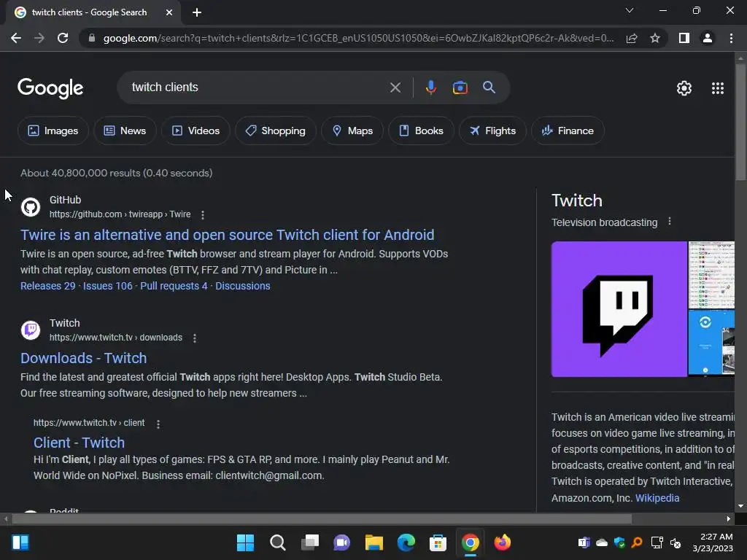
Task: Open Client - Twitch result
Action: coord(79,443)
